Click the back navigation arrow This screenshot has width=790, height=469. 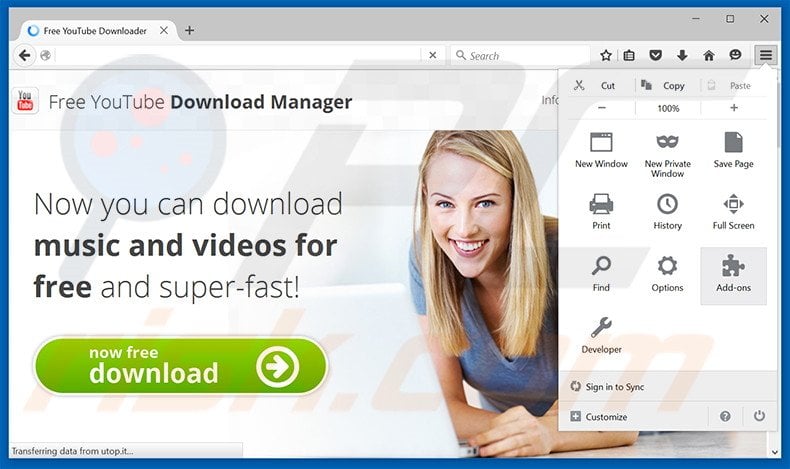[x=24, y=55]
